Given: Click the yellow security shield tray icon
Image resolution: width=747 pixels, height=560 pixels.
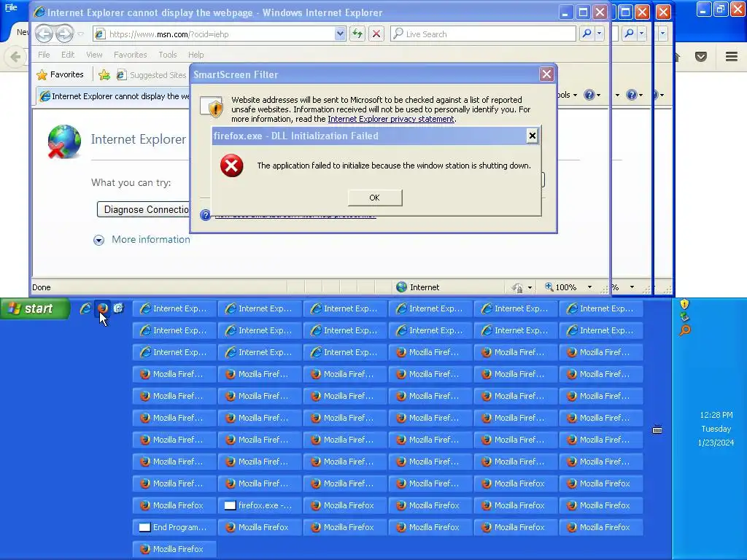Looking at the screenshot, I should coord(684,304).
